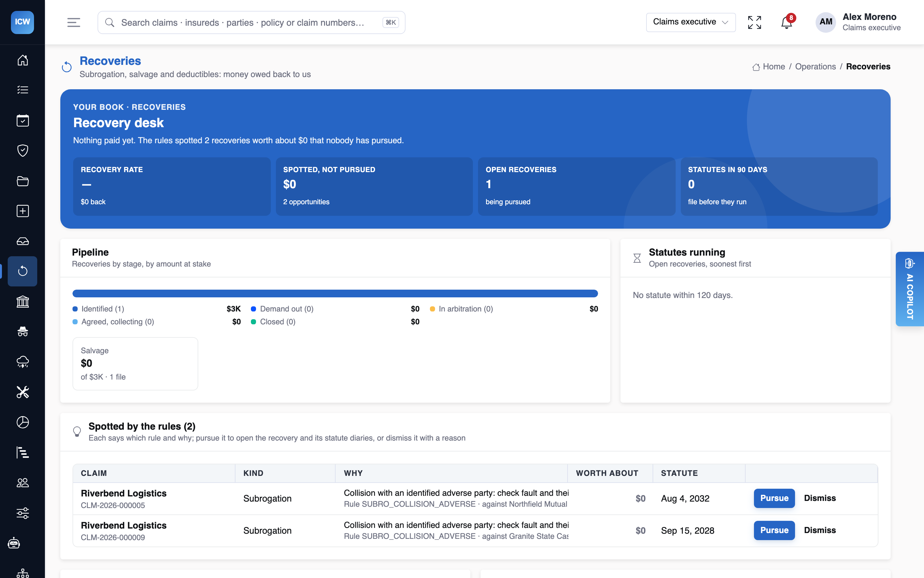This screenshot has width=924, height=578.
Task: Open the gantt bars sidebar icon
Action: (22, 452)
